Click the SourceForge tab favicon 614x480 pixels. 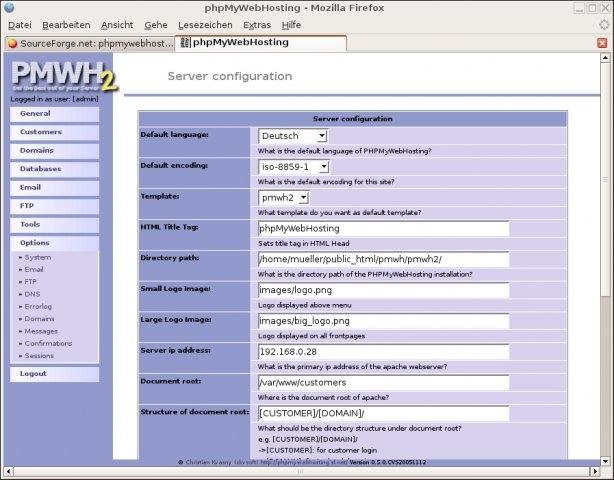[13, 43]
